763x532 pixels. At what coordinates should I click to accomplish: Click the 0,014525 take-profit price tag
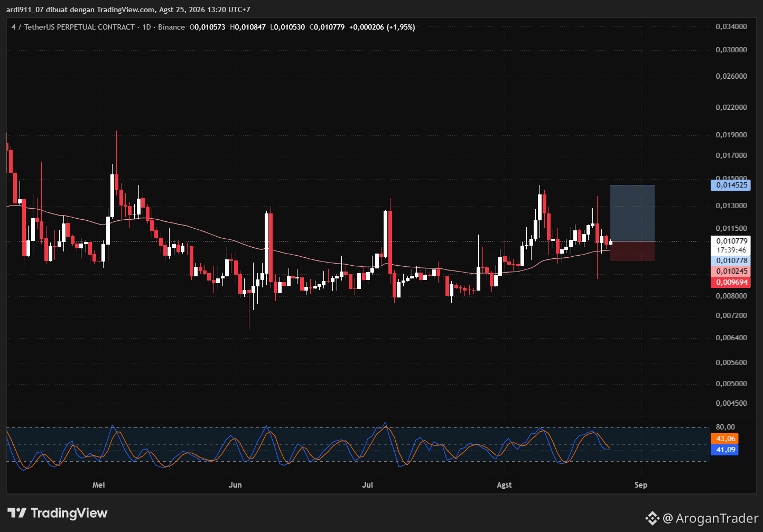tap(732, 185)
